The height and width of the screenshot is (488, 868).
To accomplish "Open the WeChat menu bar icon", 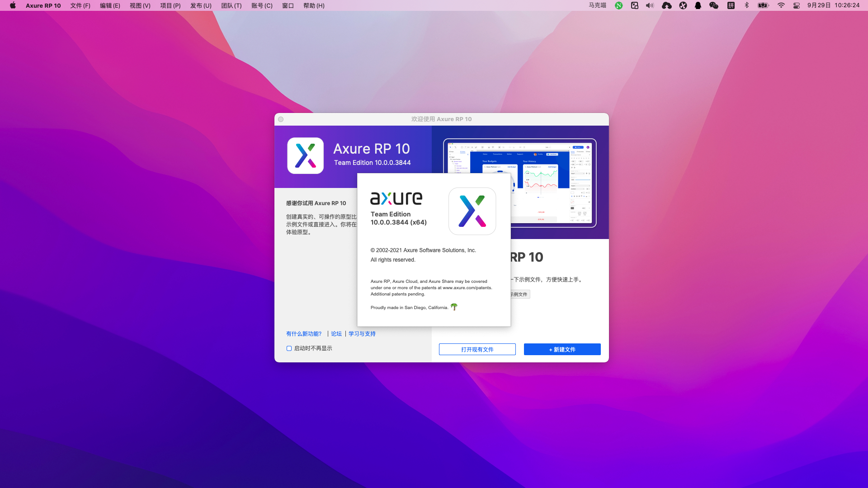I will (x=714, y=5).
